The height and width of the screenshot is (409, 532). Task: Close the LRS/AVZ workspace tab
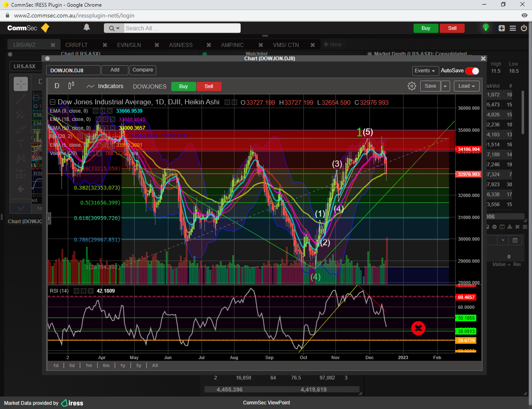point(53,45)
